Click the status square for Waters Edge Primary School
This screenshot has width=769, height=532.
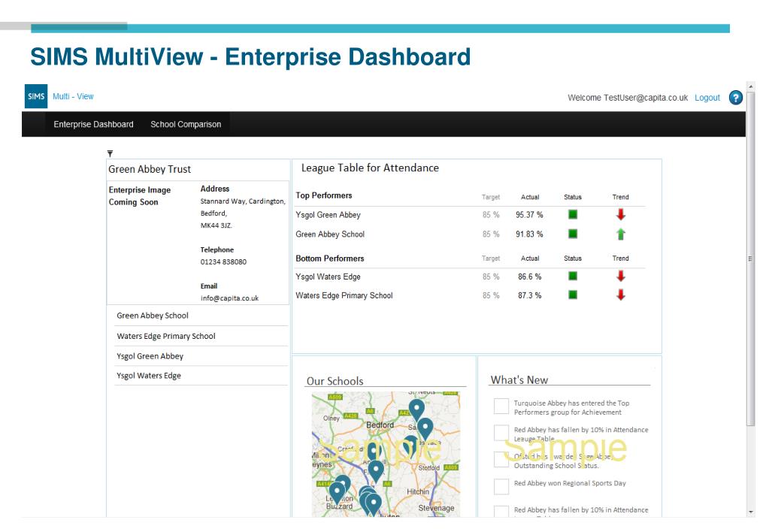pos(572,295)
